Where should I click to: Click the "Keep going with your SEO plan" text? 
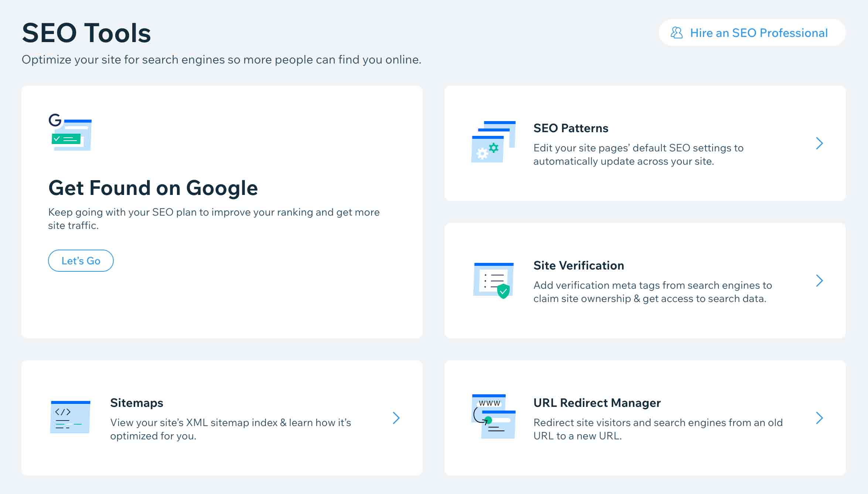(x=214, y=219)
